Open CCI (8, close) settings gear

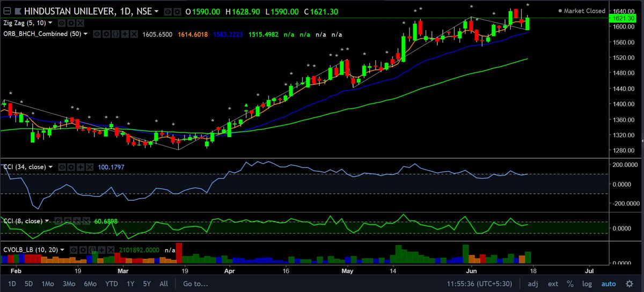[68, 221]
